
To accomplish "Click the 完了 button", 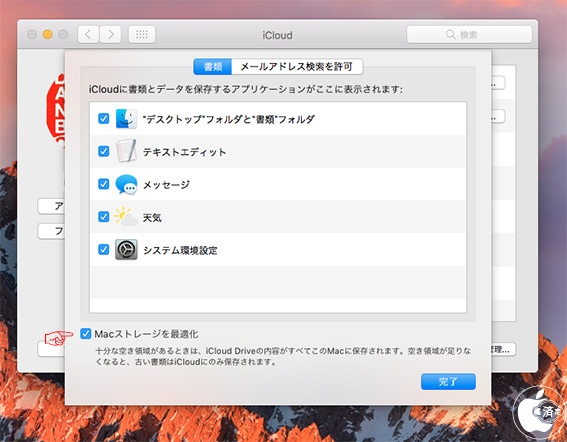I will [448, 382].
